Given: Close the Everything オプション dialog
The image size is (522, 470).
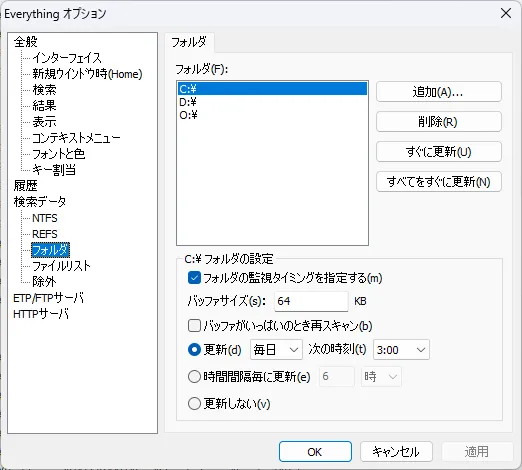Looking at the screenshot, I should point(506,13).
